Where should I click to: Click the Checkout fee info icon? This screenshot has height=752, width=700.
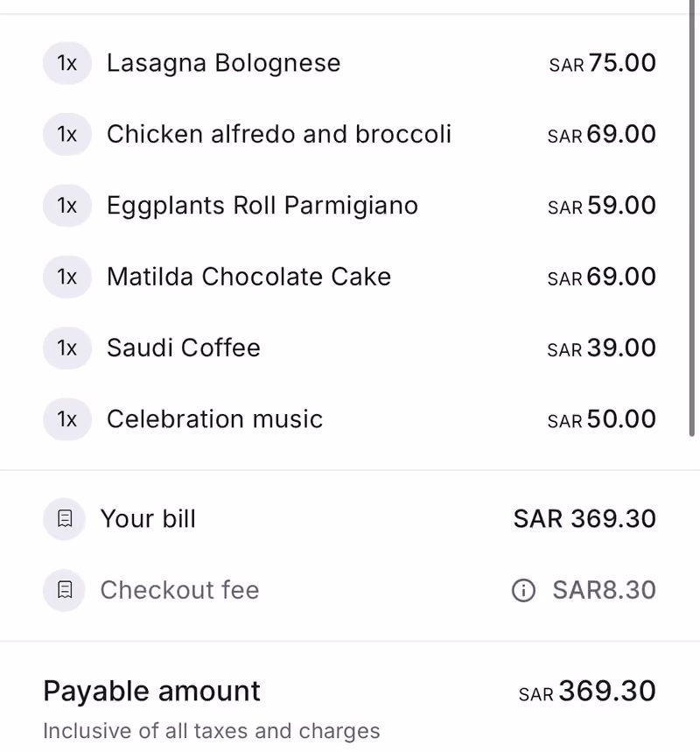coord(523,590)
